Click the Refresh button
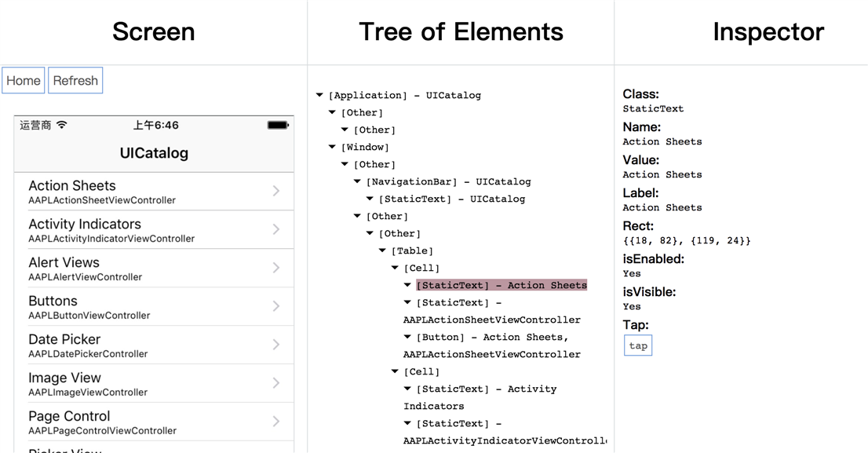 click(x=75, y=81)
